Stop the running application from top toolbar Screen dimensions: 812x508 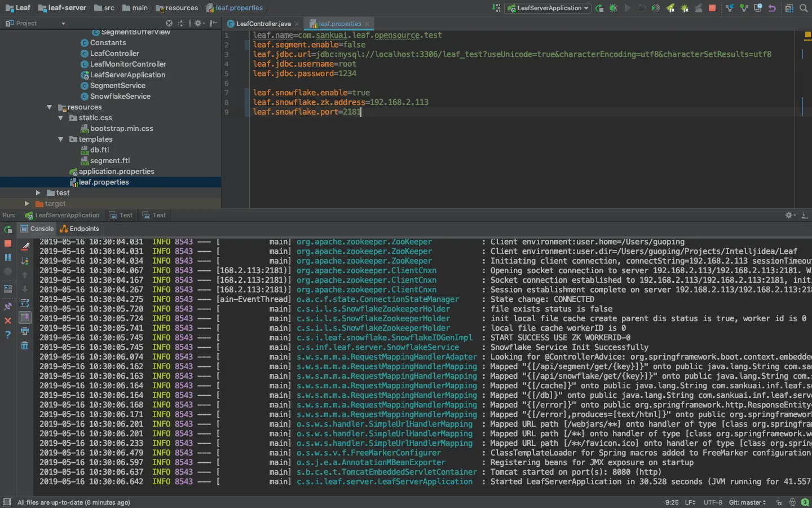click(712, 8)
